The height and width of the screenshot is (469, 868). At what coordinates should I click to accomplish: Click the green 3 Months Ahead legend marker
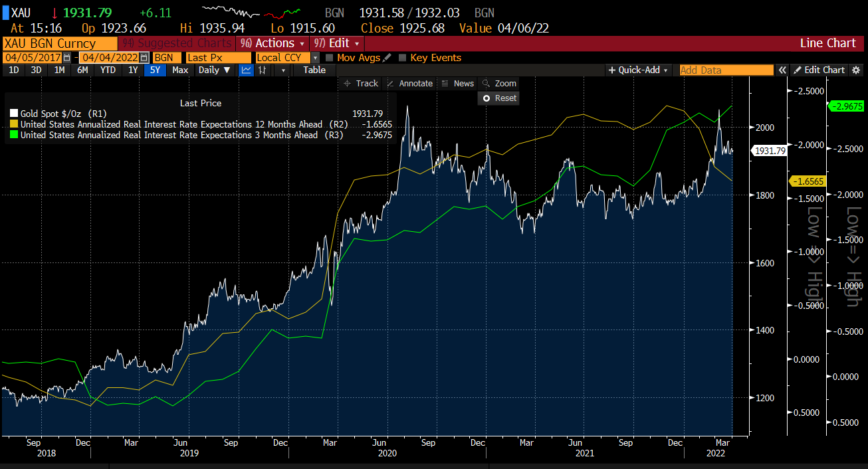(x=14, y=135)
